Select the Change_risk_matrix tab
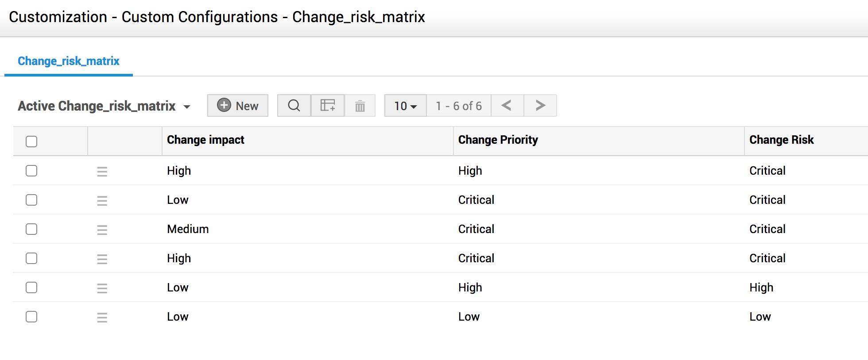The image size is (868, 360). click(69, 61)
